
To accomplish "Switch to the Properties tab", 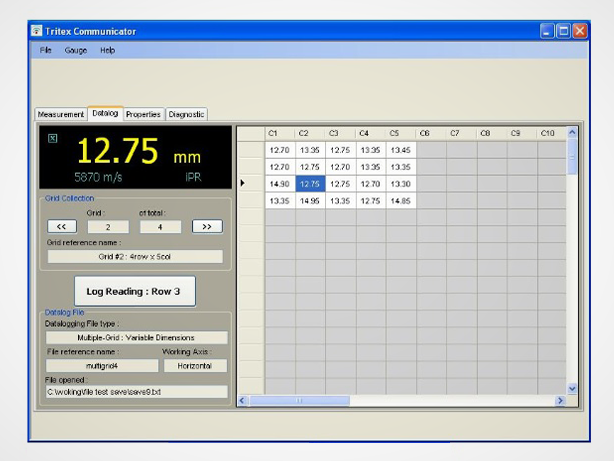I will (x=143, y=114).
